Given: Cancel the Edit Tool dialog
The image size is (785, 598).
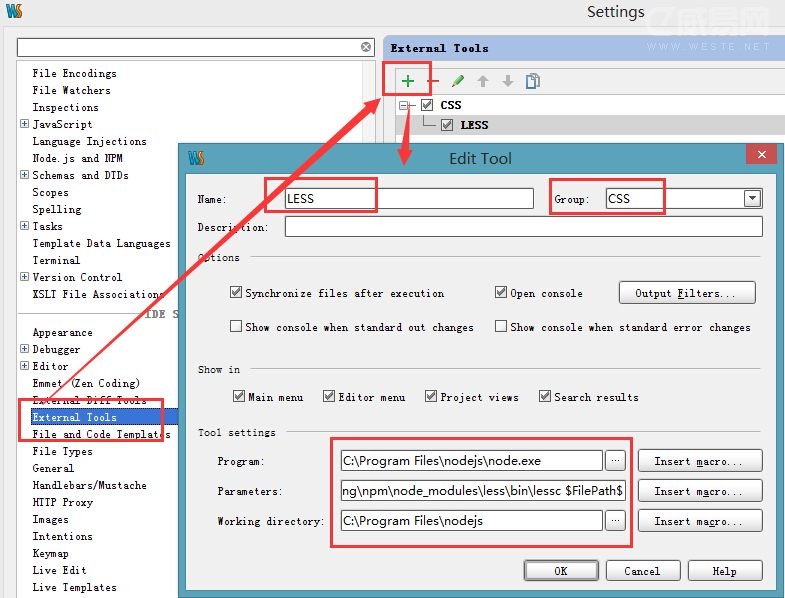Looking at the screenshot, I should click(643, 571).
